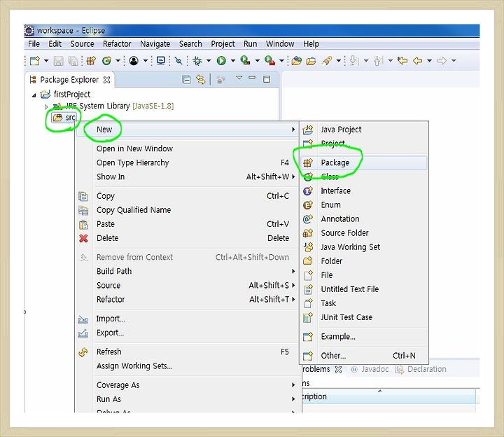This screenshot has width=504, height=437.
Task: Choose Source Folder in New submenu
Action: coord(364,233)
